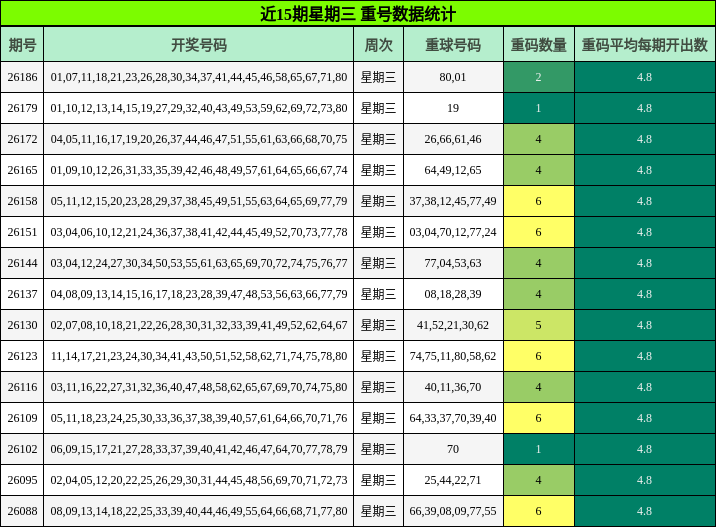Click the repeat count 4 in row 26172
716x527 pixels.
point(538,139)
